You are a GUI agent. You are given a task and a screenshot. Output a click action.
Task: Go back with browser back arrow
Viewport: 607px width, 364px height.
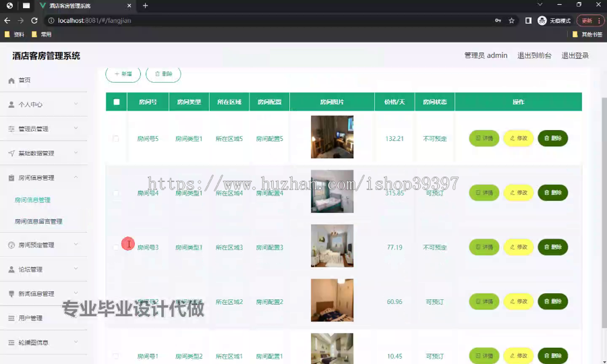tap(7, 20)
